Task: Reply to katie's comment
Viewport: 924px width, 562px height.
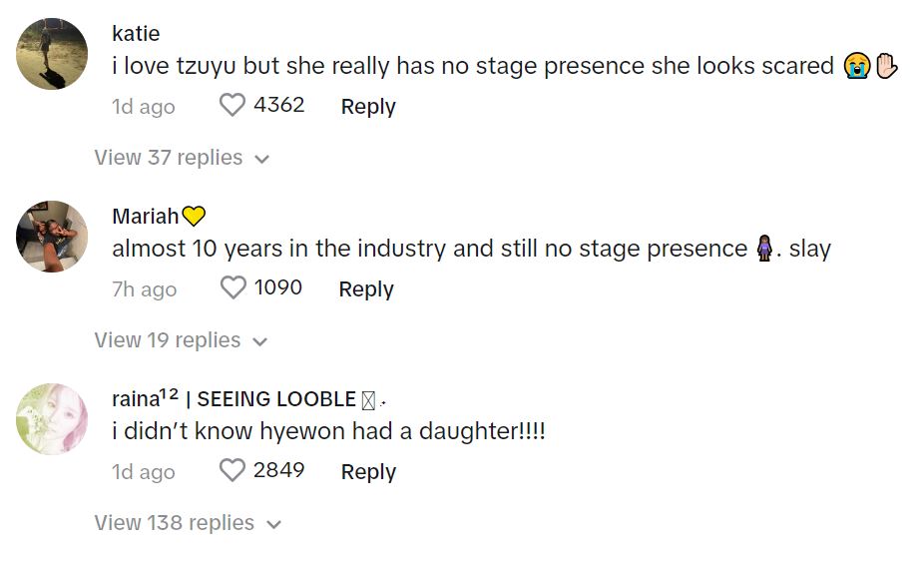Action: (x=368, y=106)
